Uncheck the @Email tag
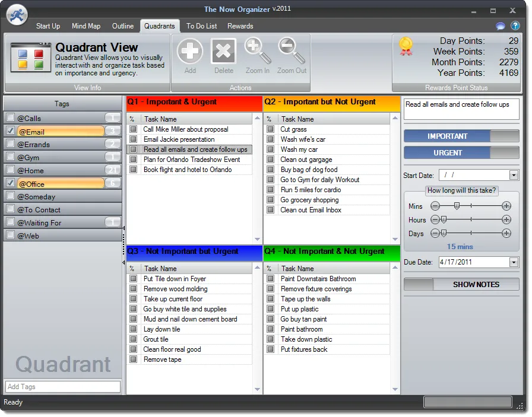Viewport: 532px width, 417px height. pyautogui.click(x=9, y=131)
